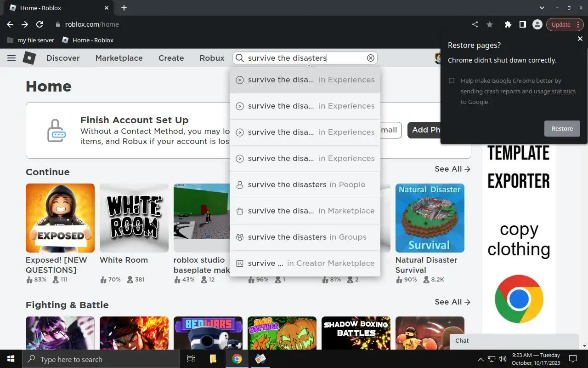Screen dimensions: 588x368
Task: Select first 'in Experiences' search suggestion
Action: (305, 80)
